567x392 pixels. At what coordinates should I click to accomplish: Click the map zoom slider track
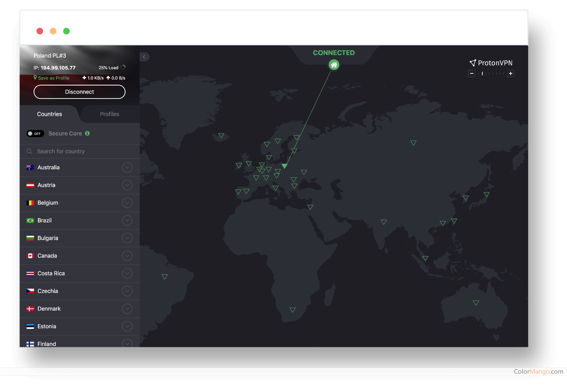click(x=491, y=73)
